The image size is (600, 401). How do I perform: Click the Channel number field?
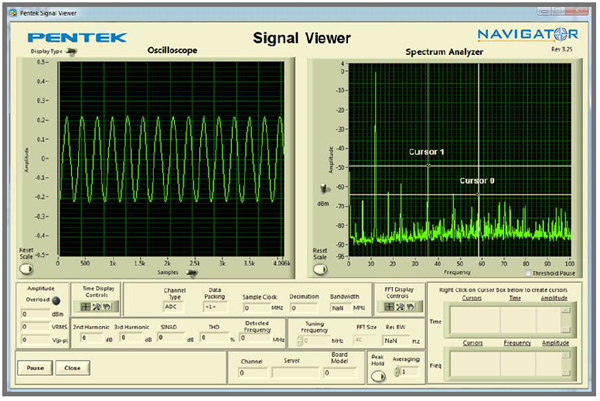(251, 373)
